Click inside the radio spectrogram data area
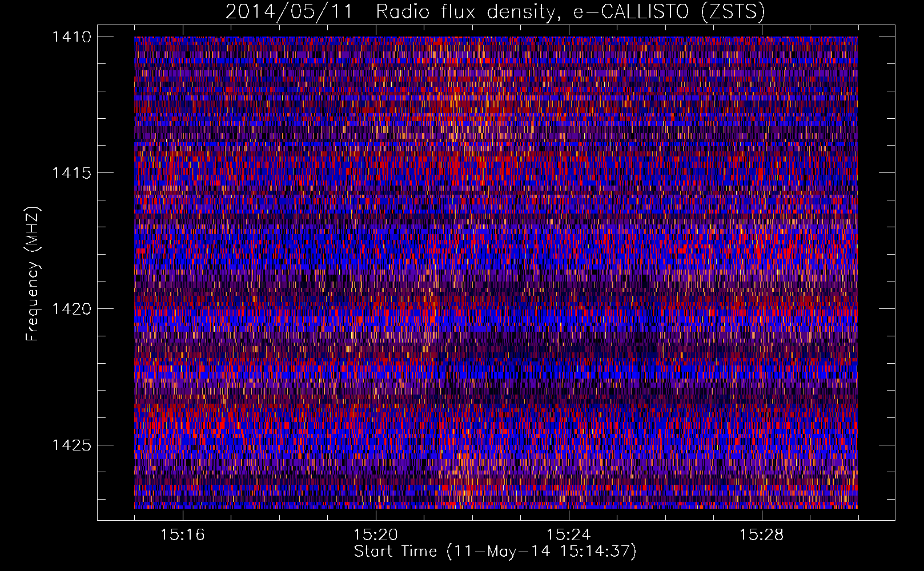This screenshot has height=571, width=924. [x=496, y=272]
